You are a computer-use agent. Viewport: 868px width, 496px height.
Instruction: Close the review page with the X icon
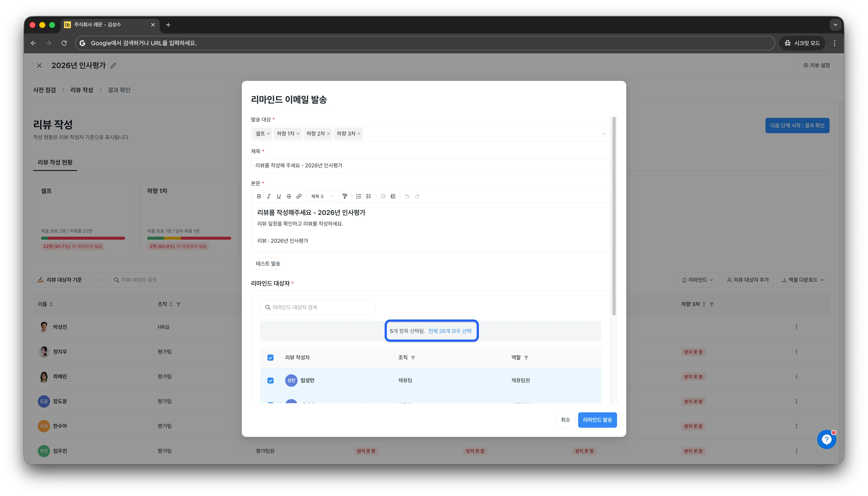[39, 65]
